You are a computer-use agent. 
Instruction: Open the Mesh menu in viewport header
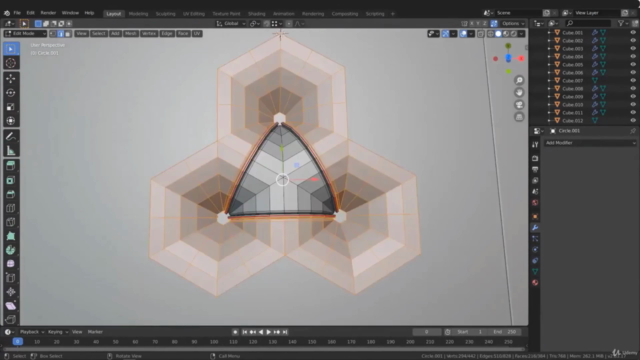pos(131,33)
